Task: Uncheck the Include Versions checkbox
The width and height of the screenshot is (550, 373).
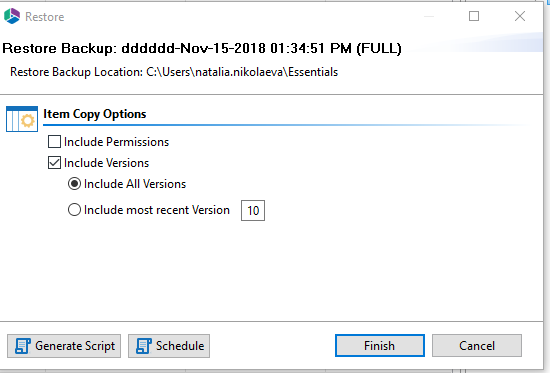Action: tap(54, 163)
